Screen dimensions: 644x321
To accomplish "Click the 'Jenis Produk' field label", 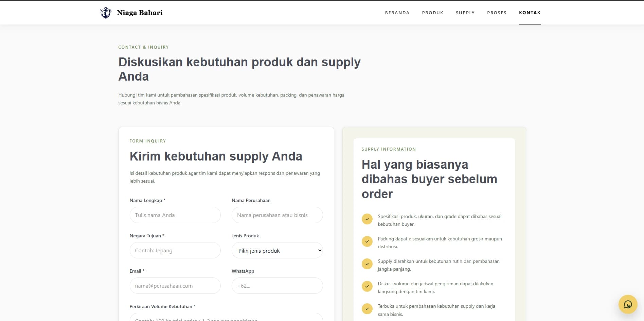I will point(245,236).
